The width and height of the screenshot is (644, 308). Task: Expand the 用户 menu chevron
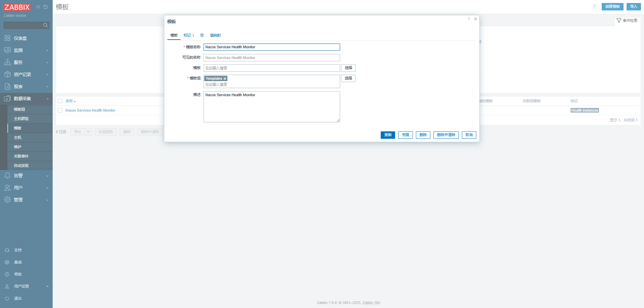coord(47,188)
